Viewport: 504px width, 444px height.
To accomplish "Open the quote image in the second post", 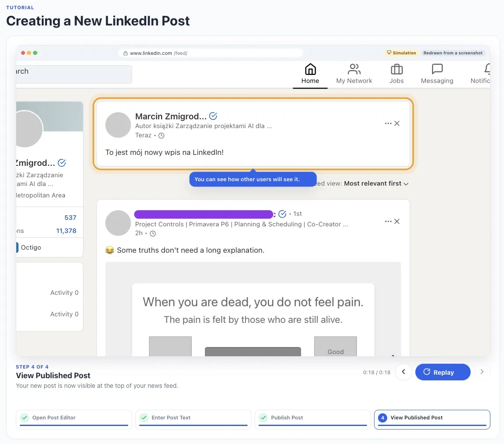I will [253, 309].
